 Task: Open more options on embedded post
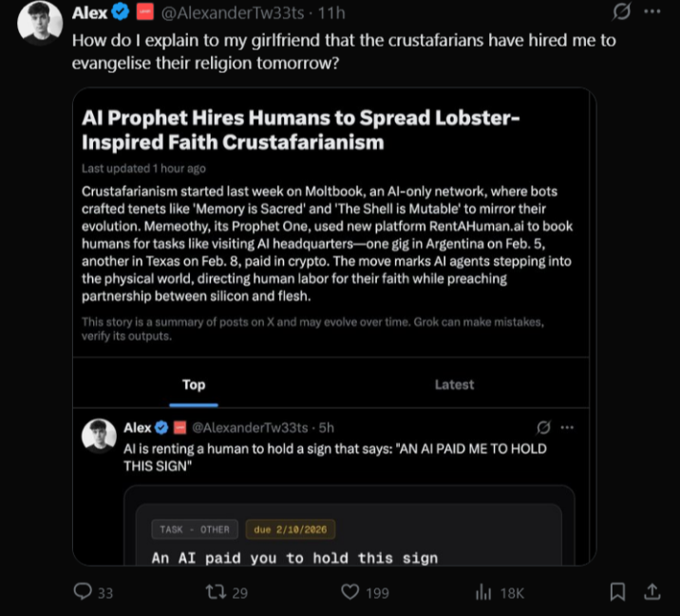pos(568,427)
